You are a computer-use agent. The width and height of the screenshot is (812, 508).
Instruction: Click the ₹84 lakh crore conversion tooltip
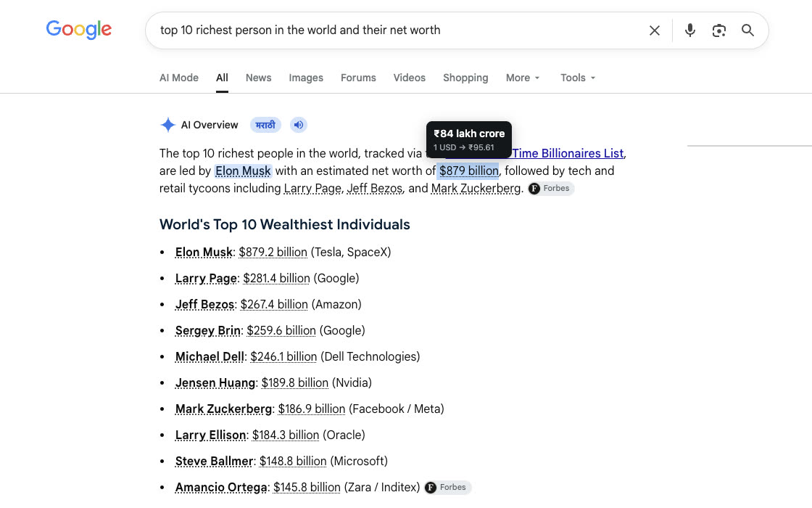click(x=469, y=139)
